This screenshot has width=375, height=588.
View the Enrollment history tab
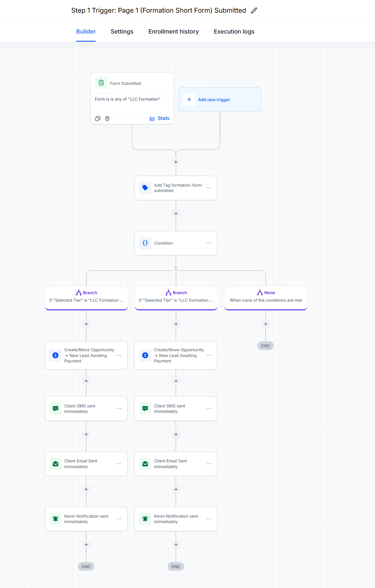coord(173,31)
